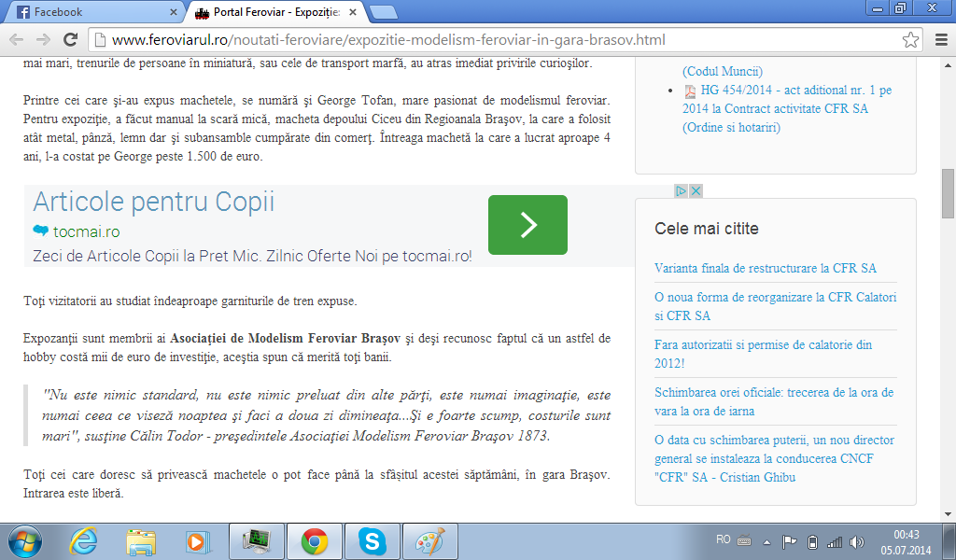The image size is (956, 560).
Task: Open Windows Media Player from the taskbar
Action: pyautogui.click(x=197, y=540)
